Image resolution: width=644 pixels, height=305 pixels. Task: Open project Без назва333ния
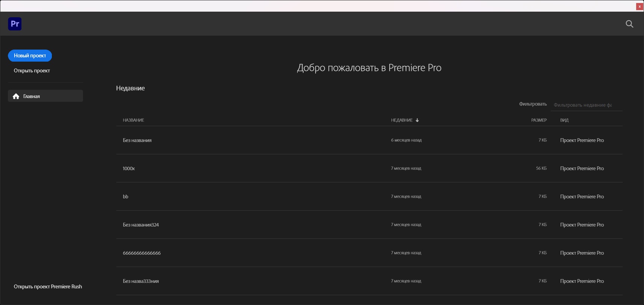(x=141, y=281)
